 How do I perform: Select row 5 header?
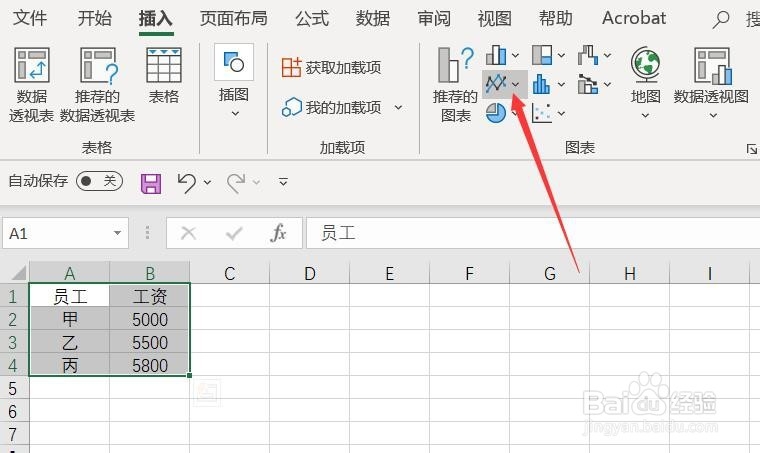click(x=14, y=388)
